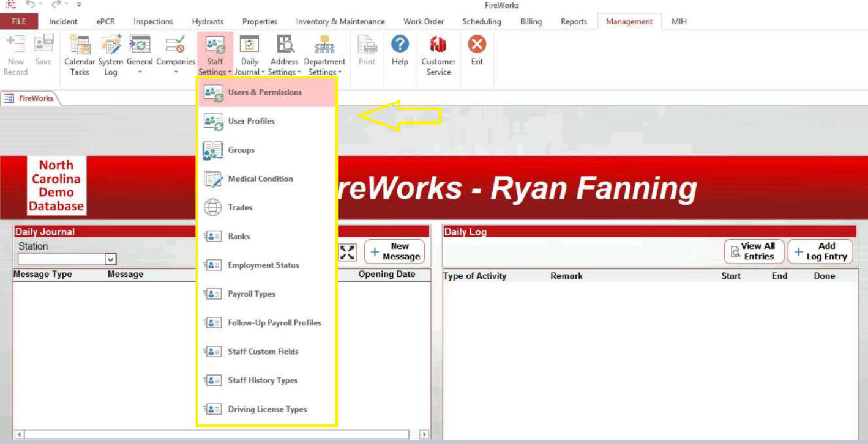Image resolution: width=868 pixels, height=444 pixels.
Task: Click the Message Type column header
Action: (x=43, y=275)
